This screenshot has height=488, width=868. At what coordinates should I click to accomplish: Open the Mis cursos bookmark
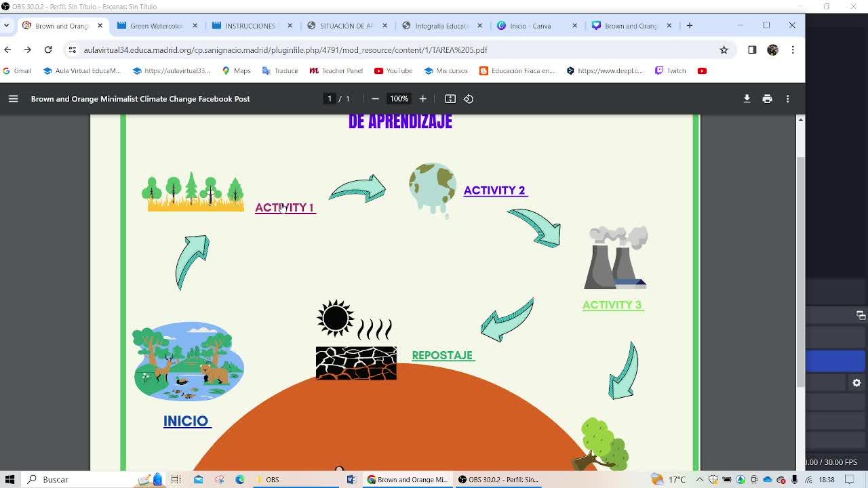click(x=446, y=70)
